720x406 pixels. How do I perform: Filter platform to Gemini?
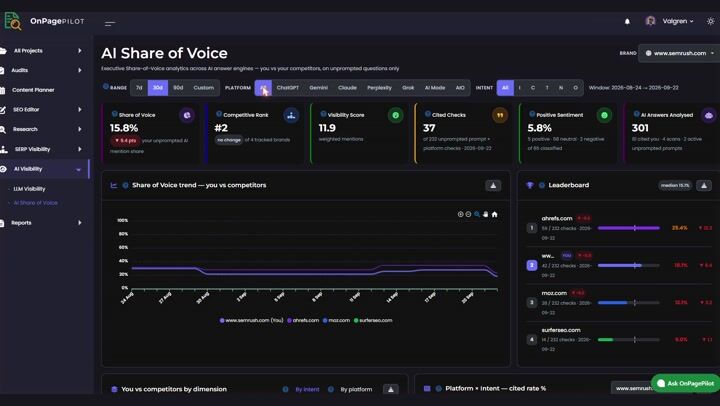(318, 88)
